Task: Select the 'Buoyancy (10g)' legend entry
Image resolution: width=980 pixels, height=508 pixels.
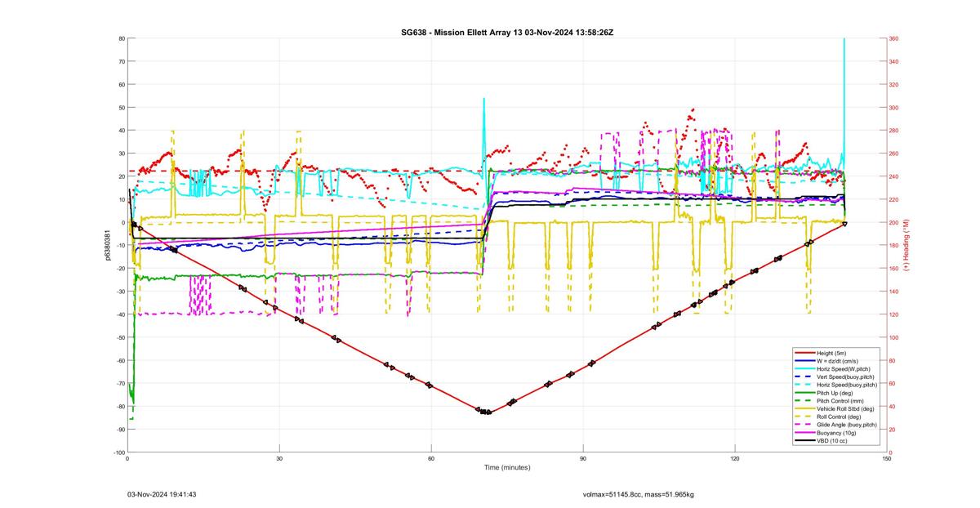Action: point(837,433)
